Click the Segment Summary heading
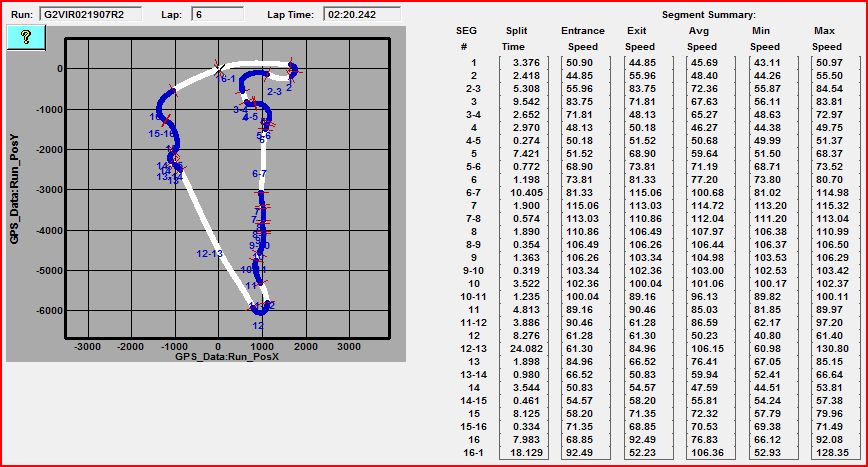 [709, 15]
